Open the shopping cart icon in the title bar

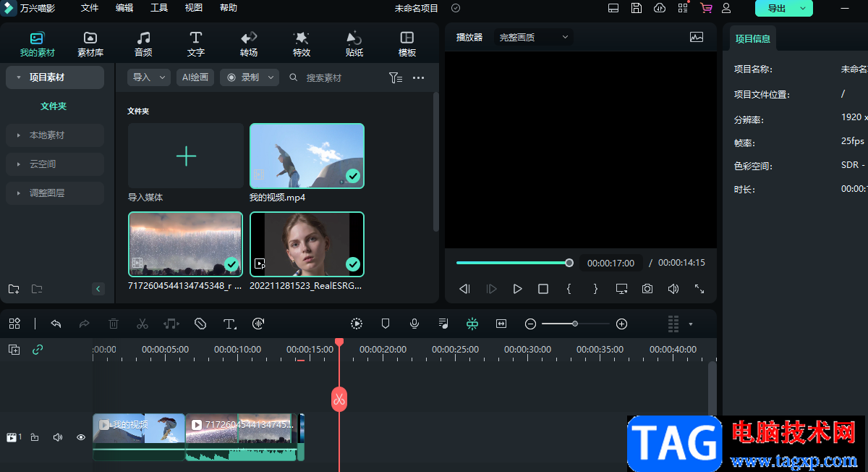[706, 8]
